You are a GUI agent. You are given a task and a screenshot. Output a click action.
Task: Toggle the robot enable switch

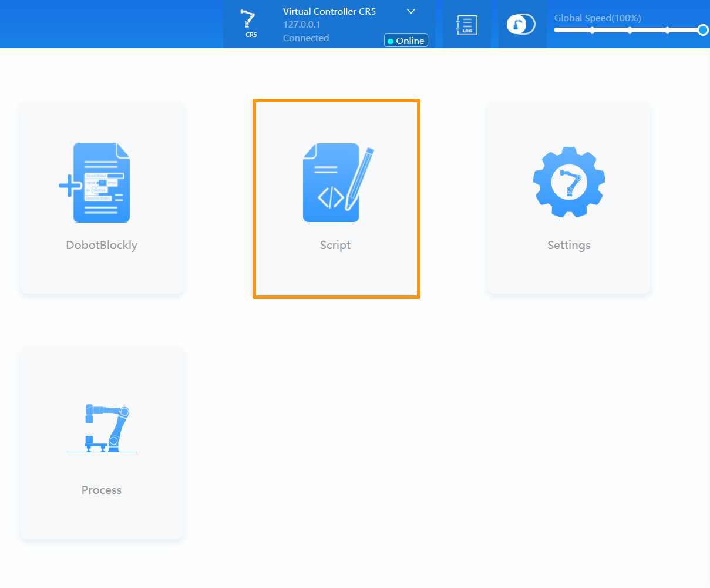click(x=521, y=24)
